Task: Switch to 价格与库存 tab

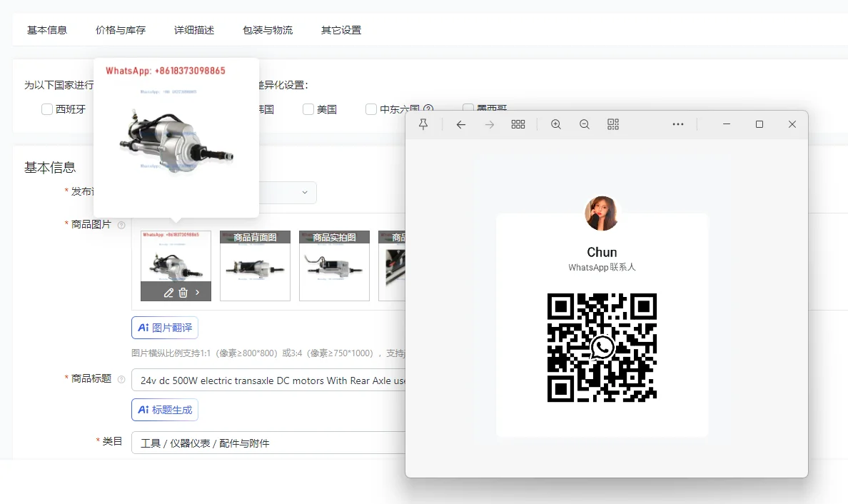Action: pos(121,30)
